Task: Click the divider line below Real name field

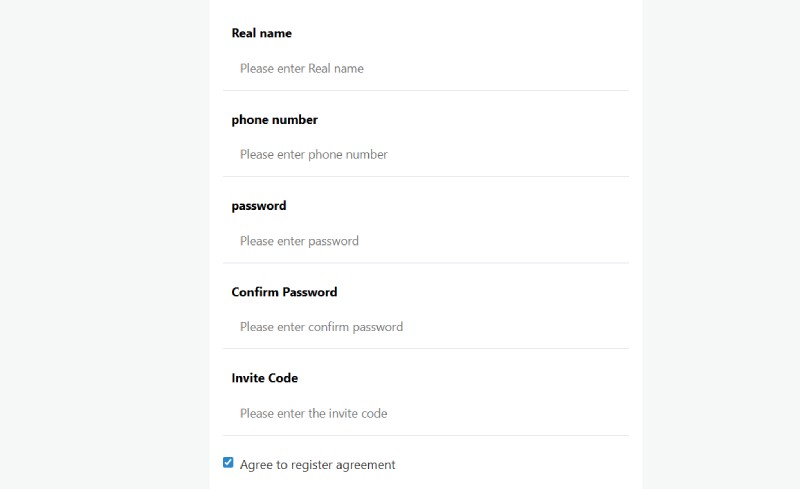Action: pyautogui.click(x=426, y=90)
